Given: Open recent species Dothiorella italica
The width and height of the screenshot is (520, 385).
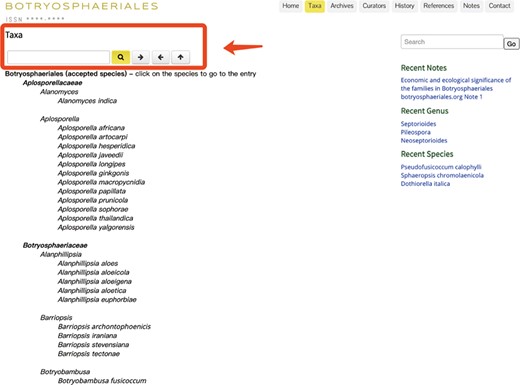Looking at the screenshot, I should tap(425, 184).
